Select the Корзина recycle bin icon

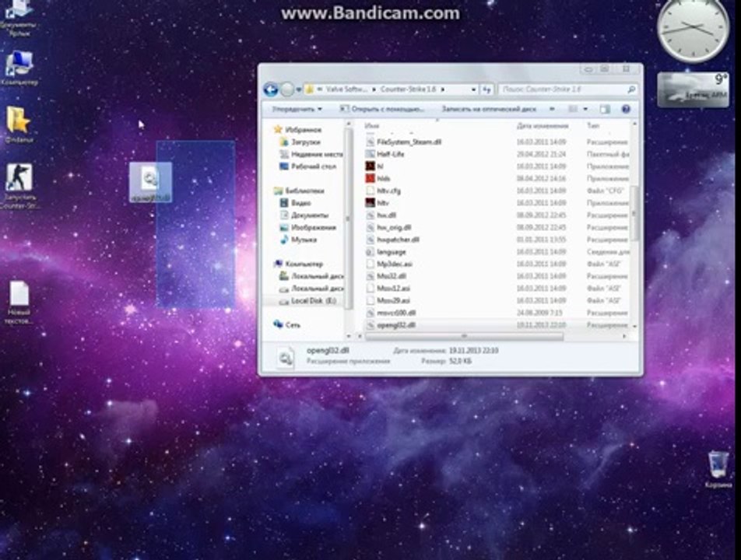tap(718, 469)
